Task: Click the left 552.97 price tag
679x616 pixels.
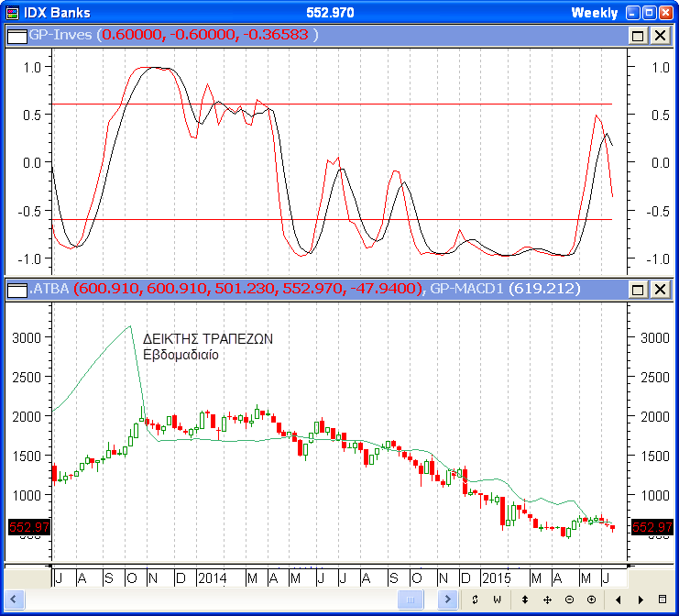Action: point(29,527)
